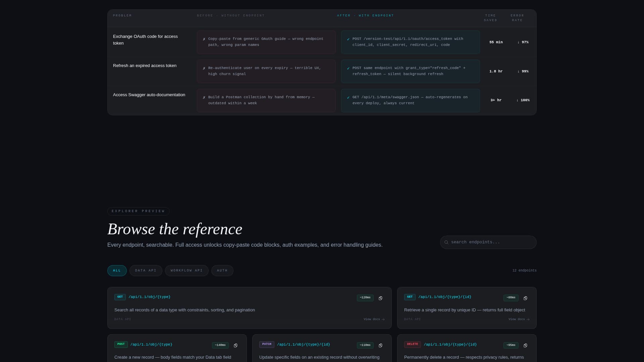Click GET badge on /api/1.1/obj/{type} card
644x362 pixels.
point(120,297)
